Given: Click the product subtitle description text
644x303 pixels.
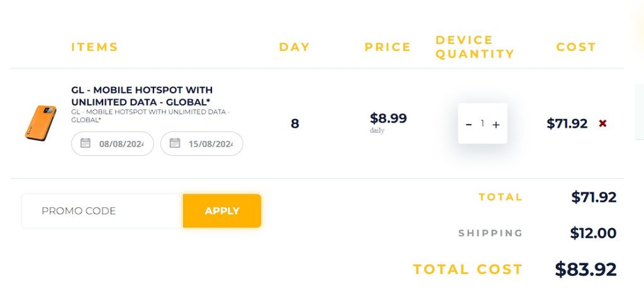Looking at the screenshot, I should point(151,116).
